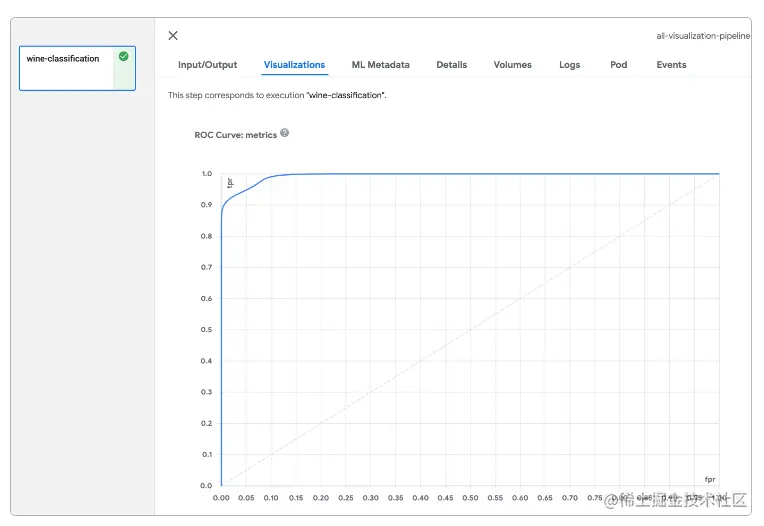This screenshot has width=764, height=526.
Task: Click the ROC Curve help question-mark icon
Action: click(x=285, y=132)
